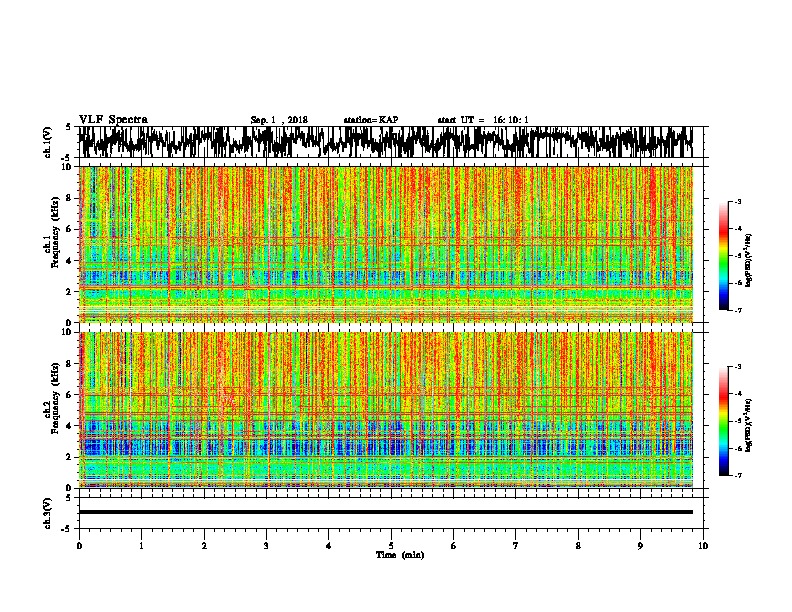This screenshot has height=612, width=792.
Task: Click the 'ch.1(V)' waveform axis label
Action: [x=48, y=142]
